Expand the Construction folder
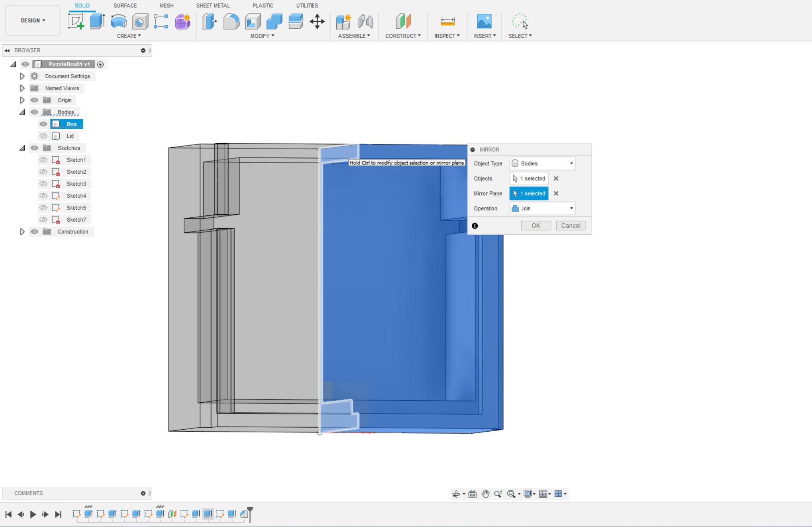 (22, 232)
